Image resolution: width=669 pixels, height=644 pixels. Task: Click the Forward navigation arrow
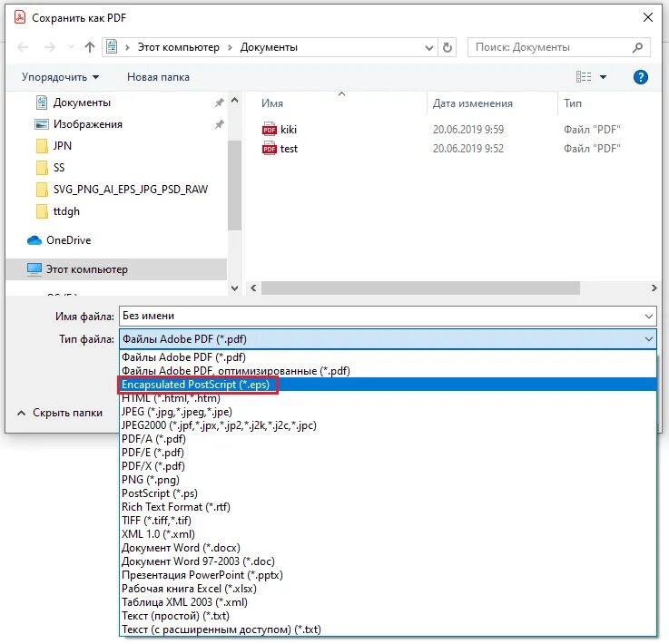[50, 47]
